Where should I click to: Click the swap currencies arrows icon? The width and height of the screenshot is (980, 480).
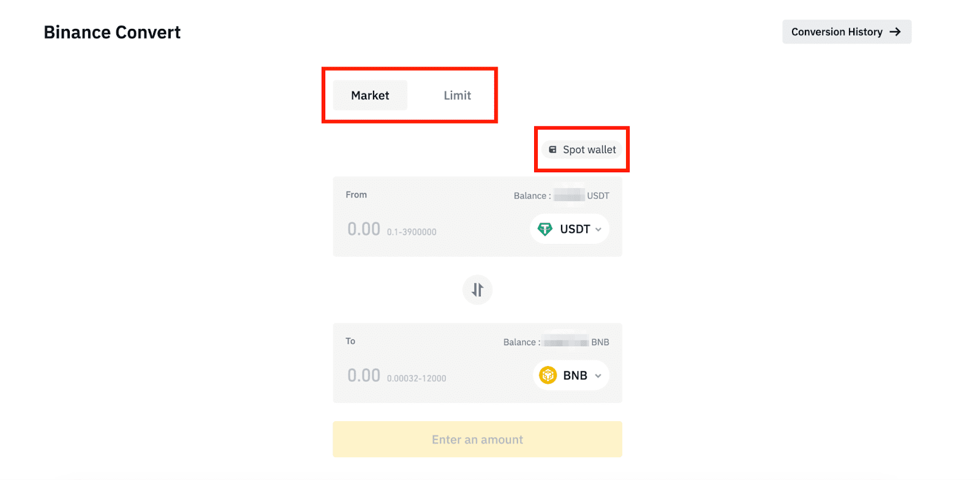pyautogui.click(x=477, y=290)
